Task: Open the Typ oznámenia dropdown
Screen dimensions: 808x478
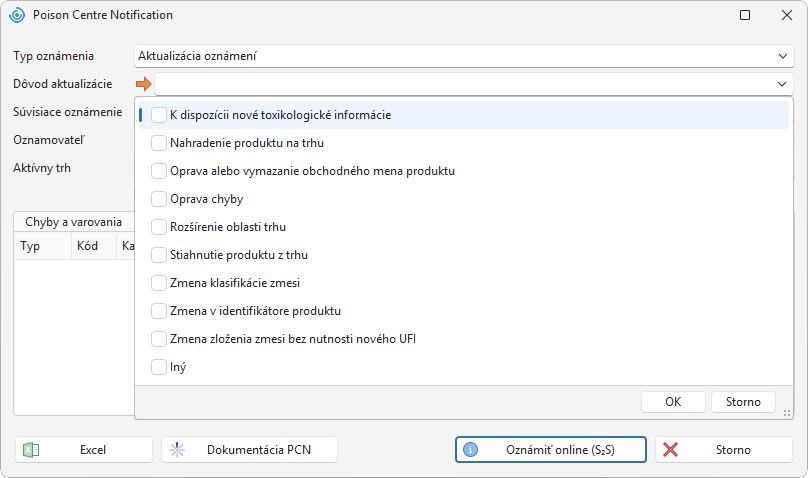Action: 783,56
